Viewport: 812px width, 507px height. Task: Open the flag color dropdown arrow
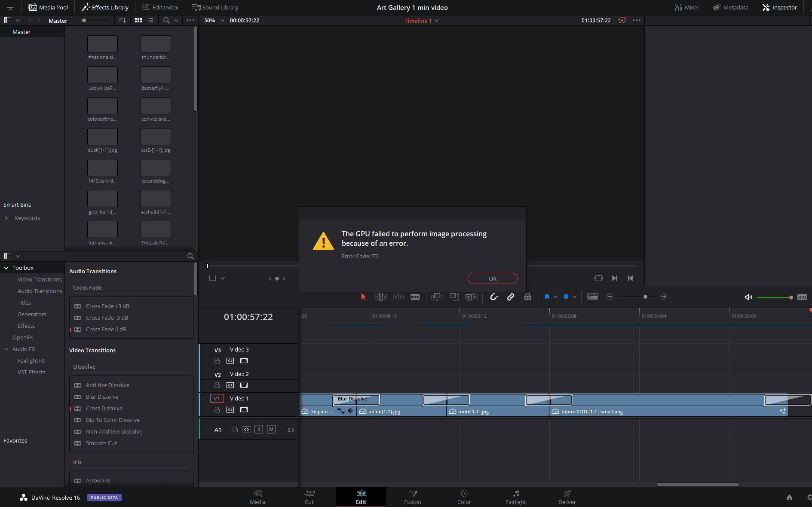[556, 297]
